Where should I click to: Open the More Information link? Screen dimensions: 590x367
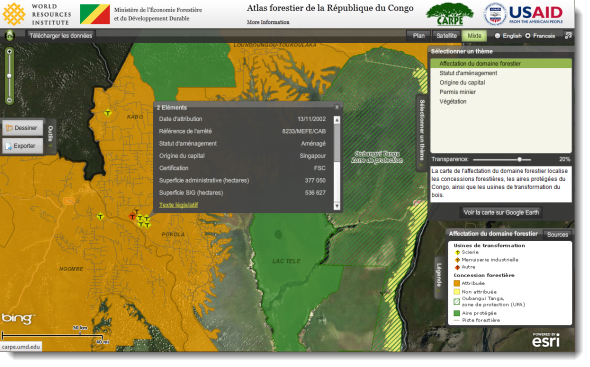click(x=268, y=22)
